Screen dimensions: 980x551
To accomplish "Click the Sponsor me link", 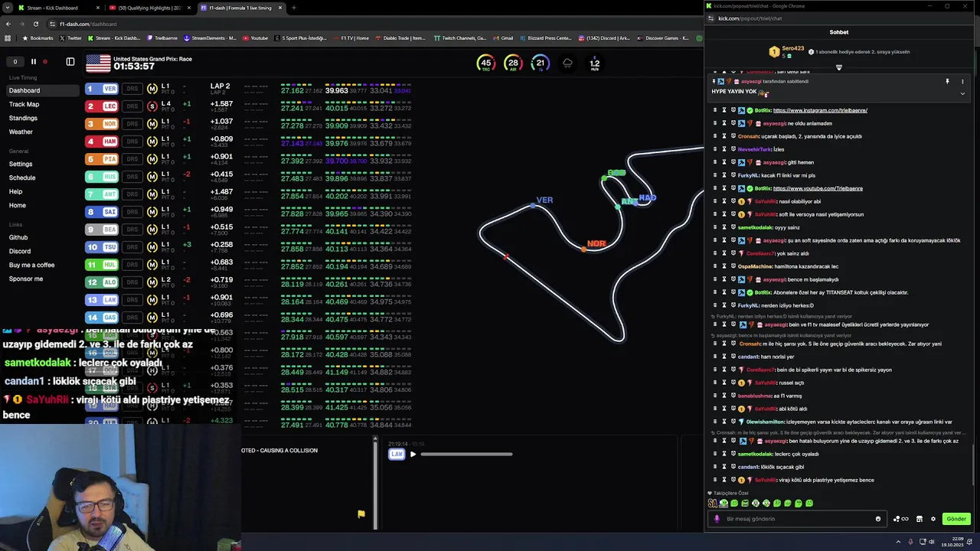I will point(26,279).
